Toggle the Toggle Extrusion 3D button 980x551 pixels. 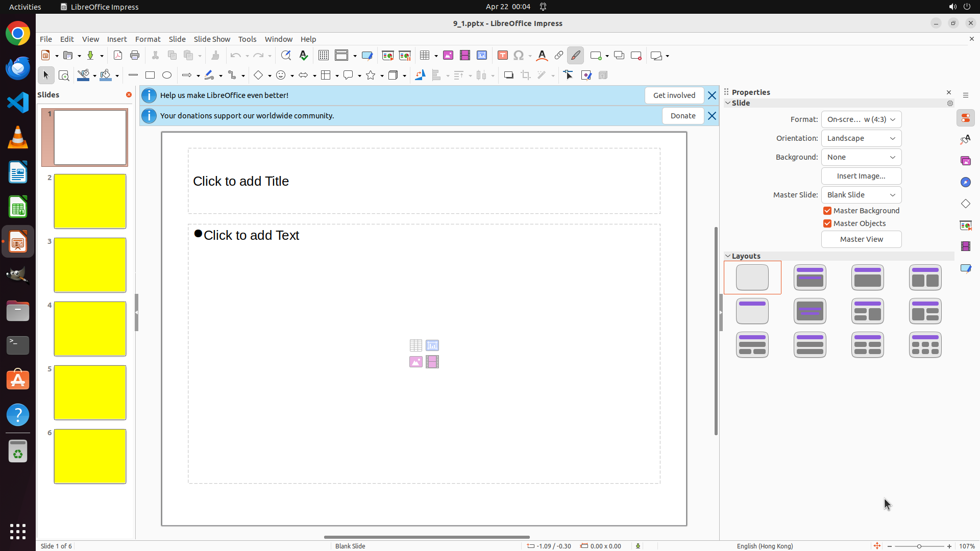(x=603, y=76)
